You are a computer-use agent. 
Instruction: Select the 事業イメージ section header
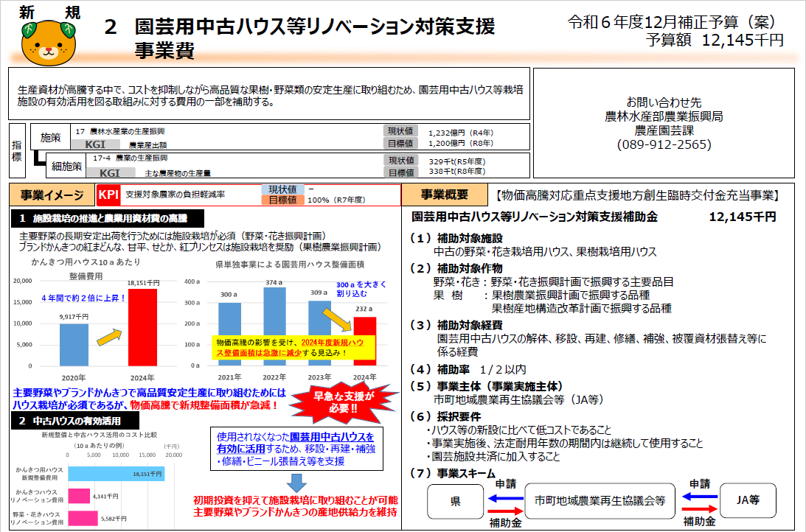[51, 195]
